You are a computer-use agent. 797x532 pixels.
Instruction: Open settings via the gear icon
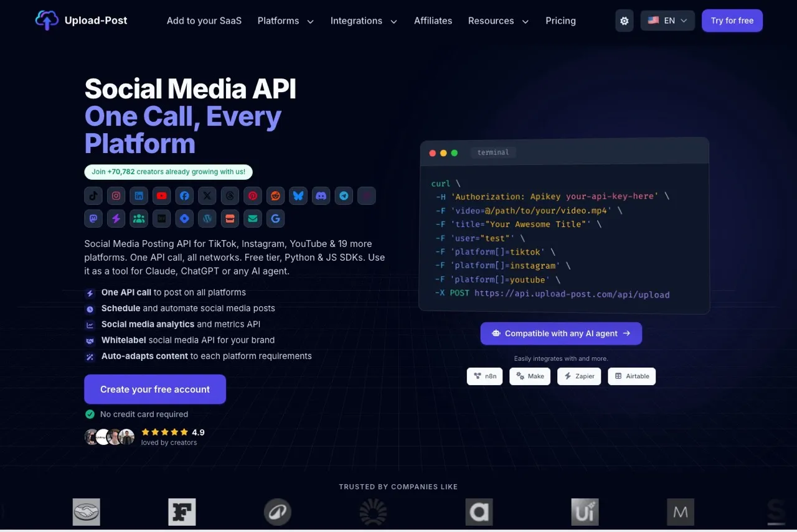pos(625,21)
